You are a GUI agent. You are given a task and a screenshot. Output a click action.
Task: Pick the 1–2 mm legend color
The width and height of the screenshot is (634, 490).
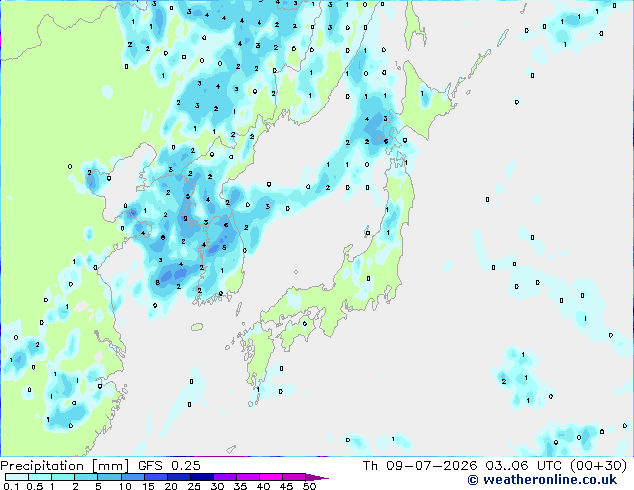point(63,477)
